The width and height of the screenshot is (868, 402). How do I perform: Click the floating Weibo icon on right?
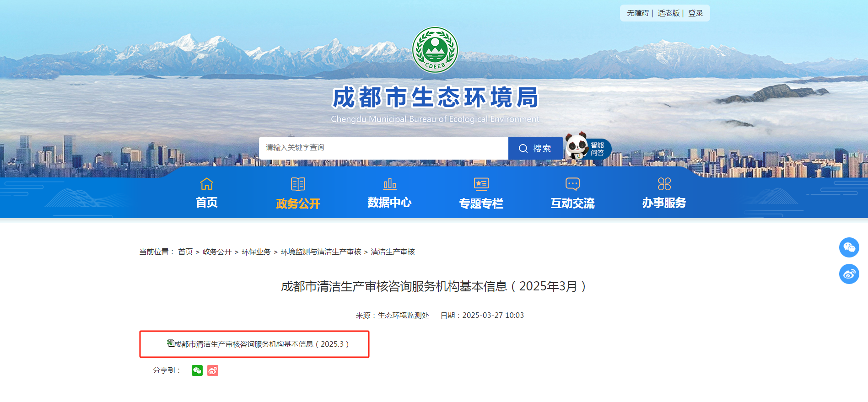click(x=849, y=274)
